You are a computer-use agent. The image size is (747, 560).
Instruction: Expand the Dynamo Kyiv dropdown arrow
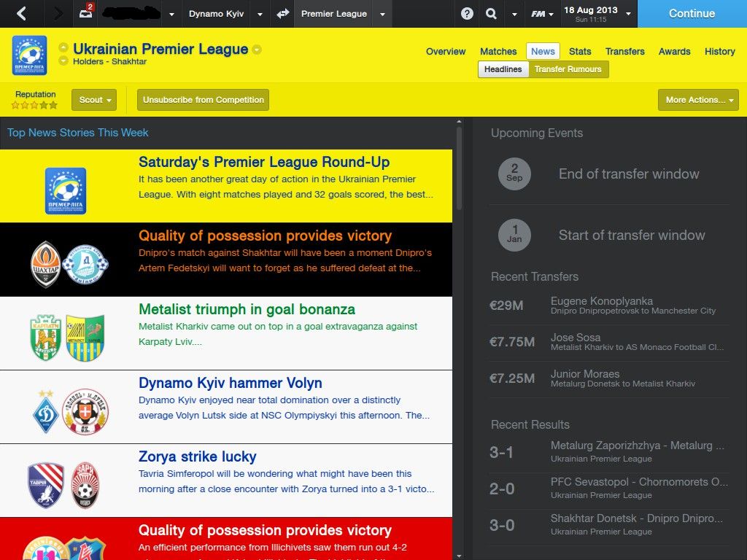click(x=260, y=14)
